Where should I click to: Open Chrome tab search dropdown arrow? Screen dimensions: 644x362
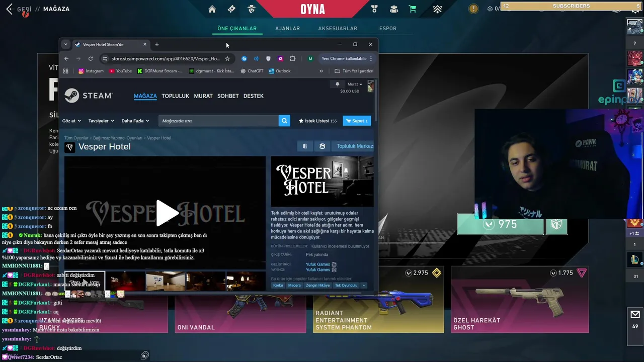pyautogui.click(x=65, y=44)
